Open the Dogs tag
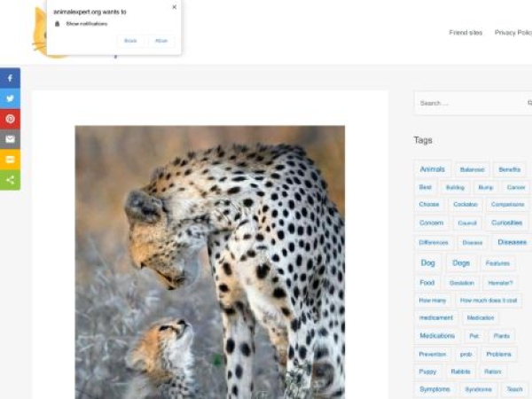 [461, 263]
